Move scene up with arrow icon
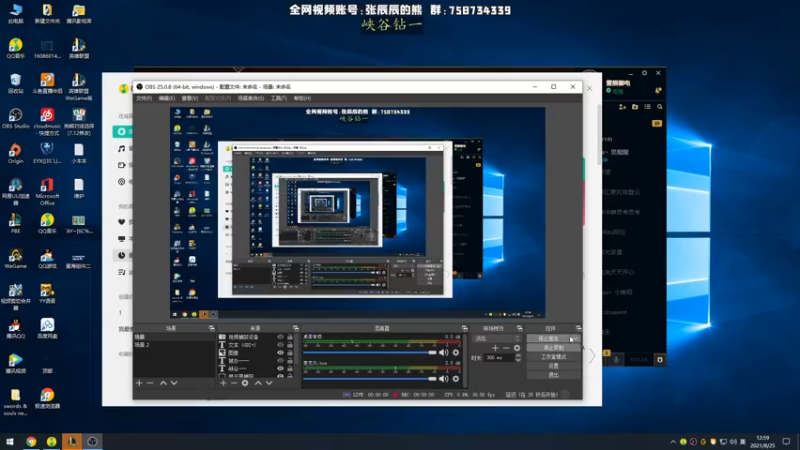Image resolution: width=800 pixels, height=450 pixels. pyautogui.click(x=163, y=383)
